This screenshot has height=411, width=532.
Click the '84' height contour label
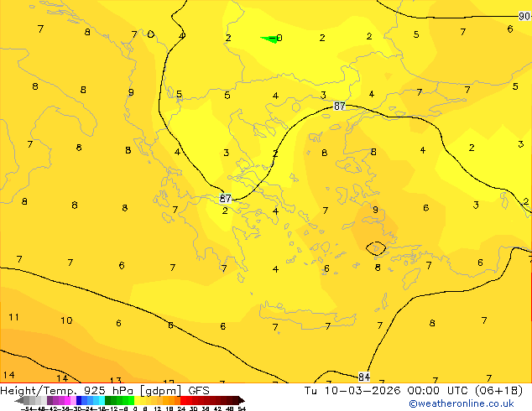pos(363,377)
